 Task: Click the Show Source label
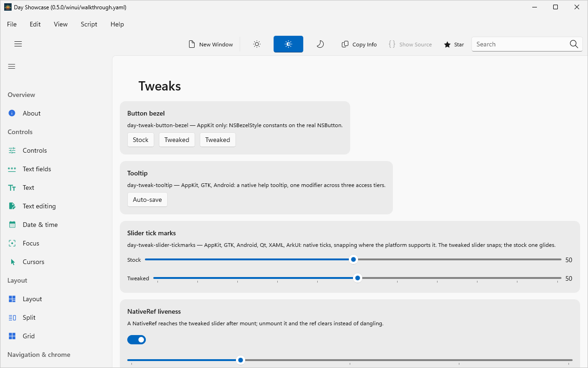coord(416,45)
